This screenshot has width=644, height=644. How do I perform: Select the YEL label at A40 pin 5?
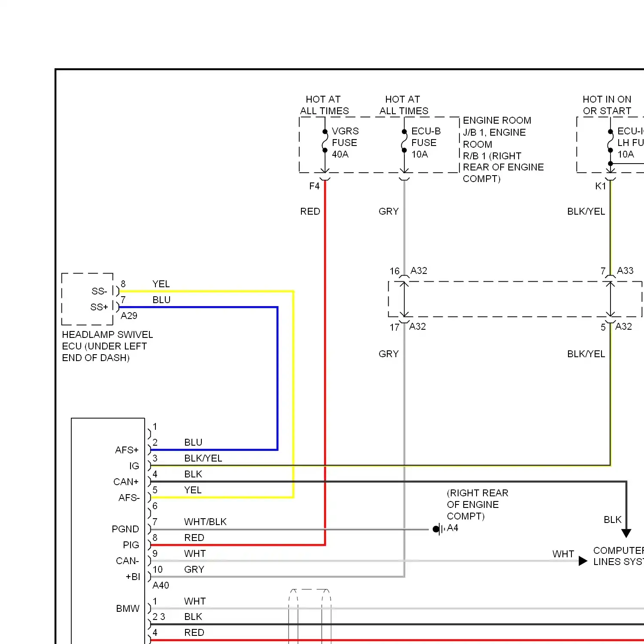coord(193,490)
